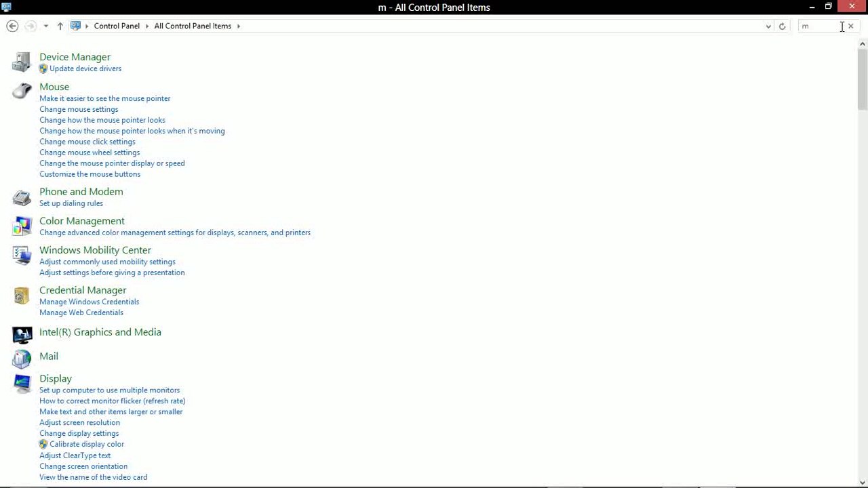The width and height of the screenshot is (868, 488).
Task: Expand the chevron after Control Panel breadcrumb
Action: tap(146, 26)
